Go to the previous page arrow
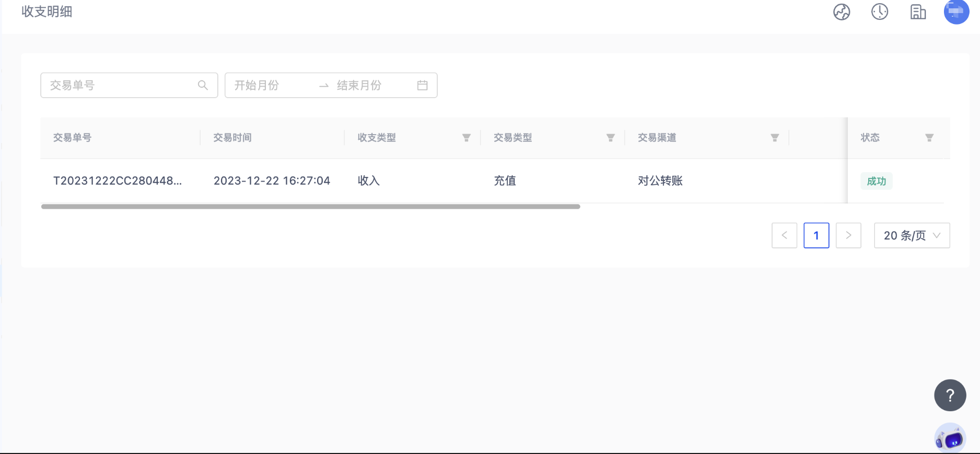Viewport: 980px width, 454px height. [784, 235]
